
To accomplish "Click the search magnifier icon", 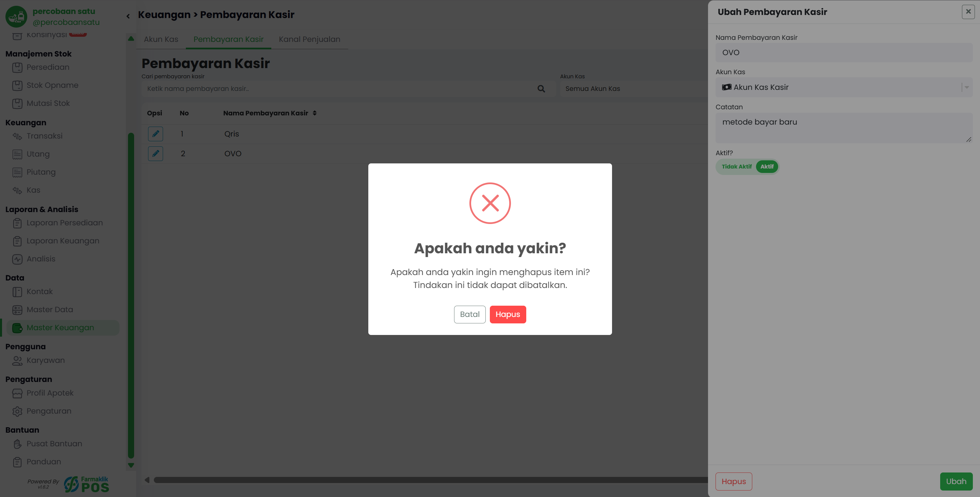I will point(541,89).
